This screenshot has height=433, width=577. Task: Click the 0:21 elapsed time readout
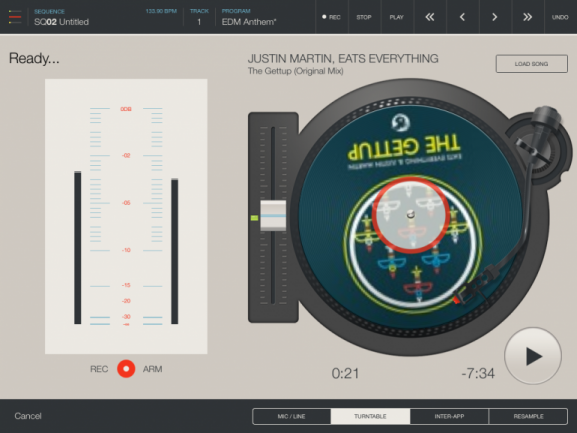pyautogui.click(x=345, y=373)
